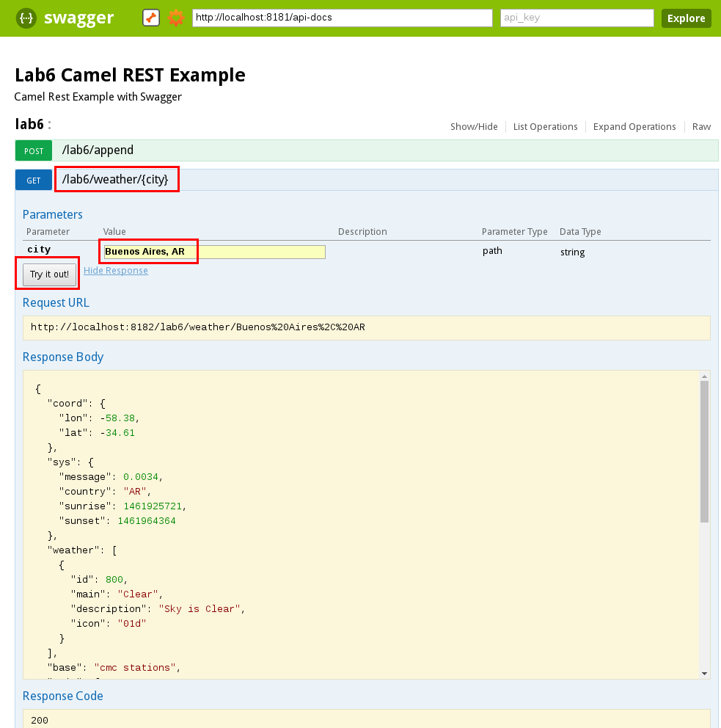Click the swagger logo icon
The image size is (721, 728).
[26, 18]
